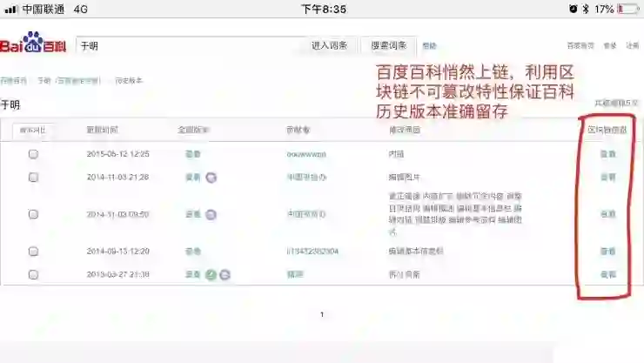
Task: Click the register link at top right
Action: 632,45
